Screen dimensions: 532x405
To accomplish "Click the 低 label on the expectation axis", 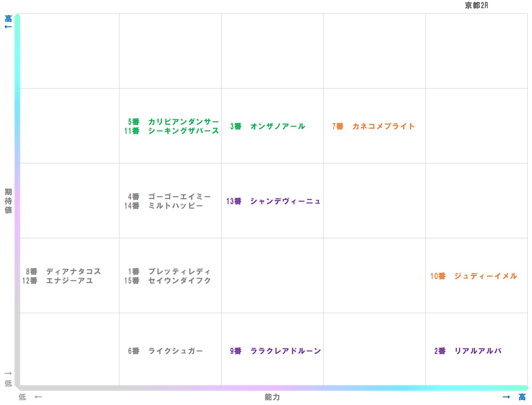I will pos(7,383).
